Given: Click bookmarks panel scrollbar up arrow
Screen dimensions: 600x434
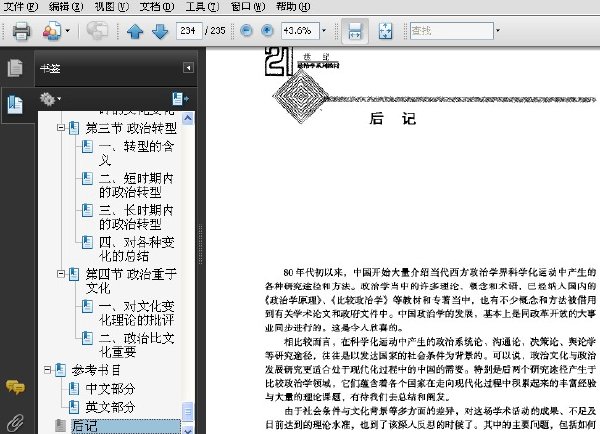Looking at the screenshot, I should [x=188, y=118].
